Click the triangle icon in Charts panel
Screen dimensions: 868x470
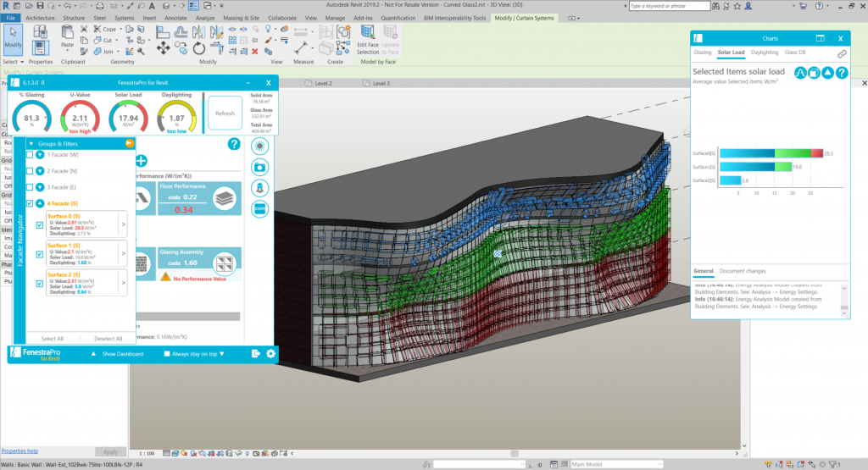coord(827,73)
